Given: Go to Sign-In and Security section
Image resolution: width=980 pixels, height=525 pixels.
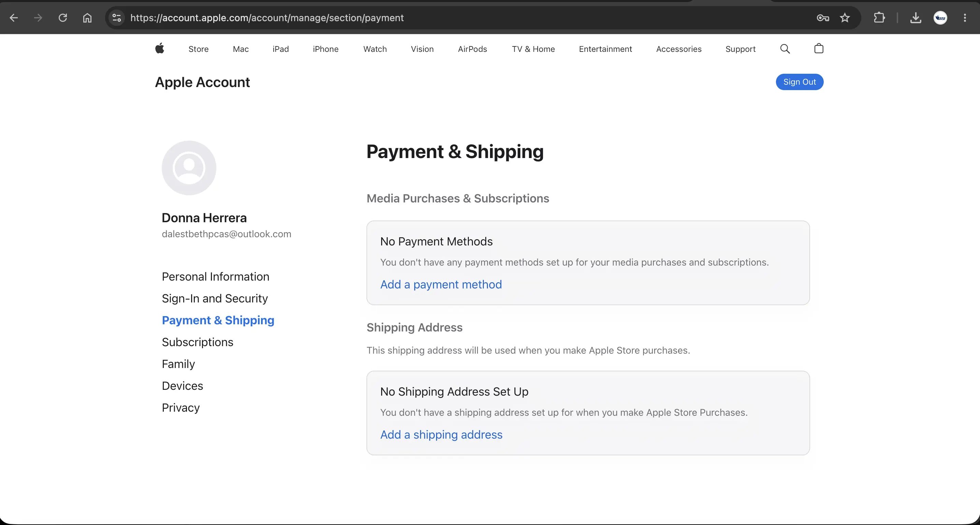Looking at the screenshot, I should click(x=215, y=298).
